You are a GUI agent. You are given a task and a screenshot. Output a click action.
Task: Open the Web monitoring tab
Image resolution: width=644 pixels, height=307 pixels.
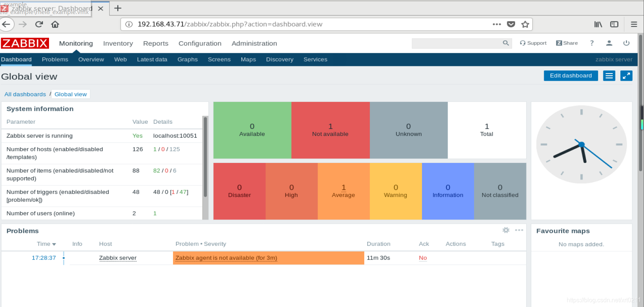(120, 59)
